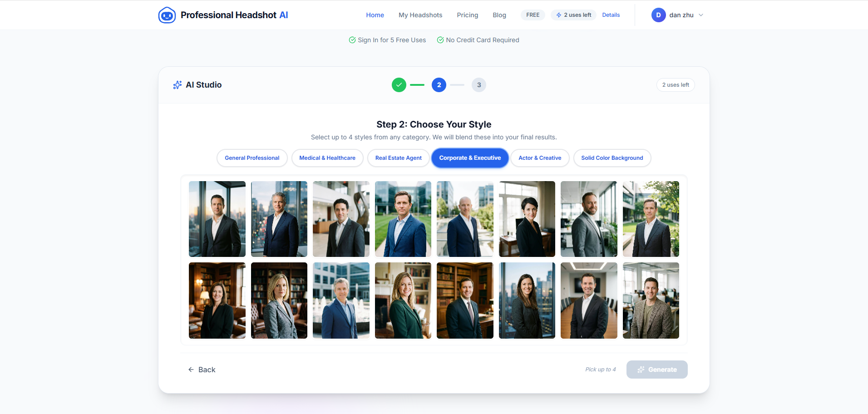Open the dan zhu avatar circle icon
This screenshot has width=868, height=414.
tap(659, 15)
